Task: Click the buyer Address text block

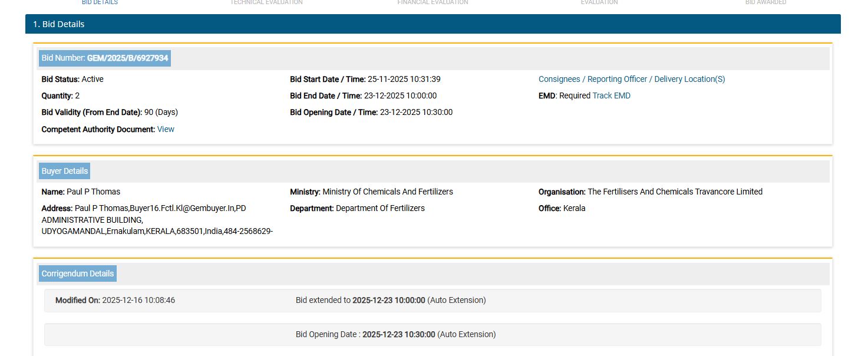Action: (x=157, y=220)
